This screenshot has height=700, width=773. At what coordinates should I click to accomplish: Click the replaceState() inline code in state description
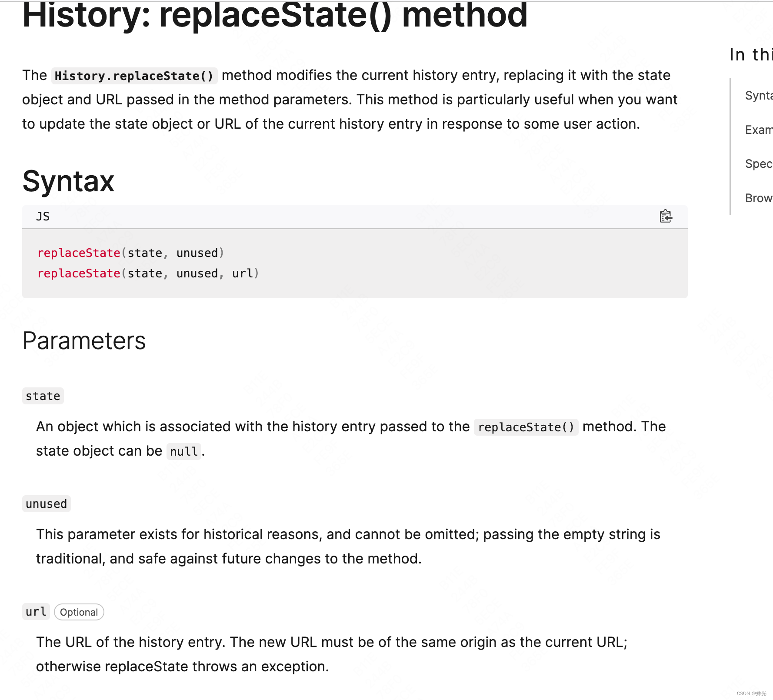(526, 427)
